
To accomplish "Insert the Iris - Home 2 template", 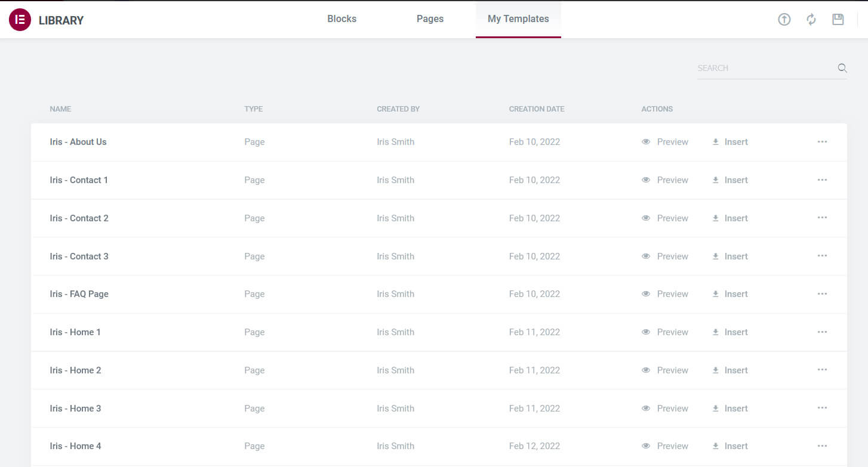I will coord(730,370).
